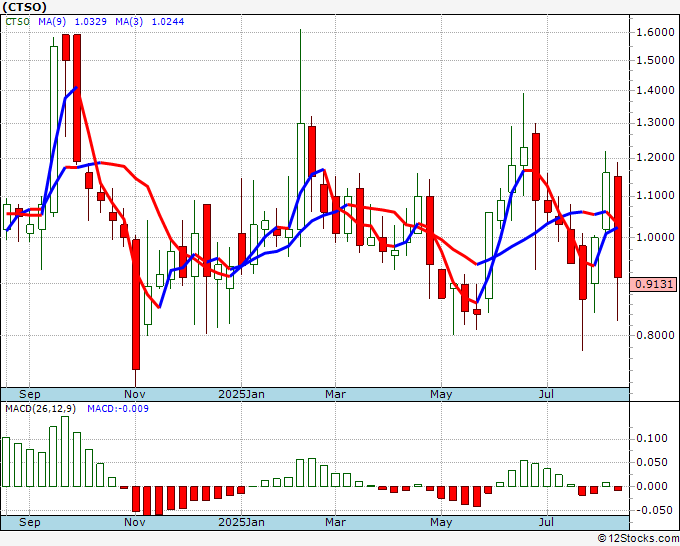Click the green CTSO legend label

tap(17, 21)
